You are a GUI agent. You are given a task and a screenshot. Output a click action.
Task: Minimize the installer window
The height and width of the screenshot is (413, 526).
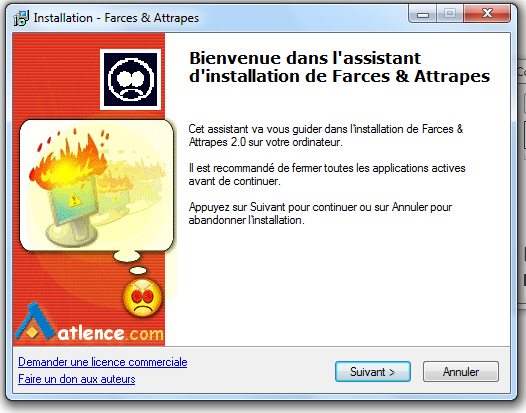click(x=423, y=14)
